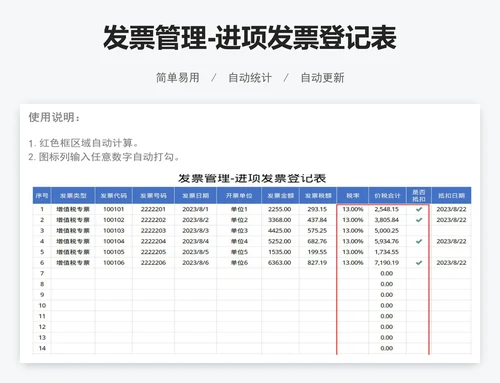The height and width of the screenshot is (383, 500).
Task: Click total cell 3,805.84
Action: pyautogui.click(x=387, y=220)
